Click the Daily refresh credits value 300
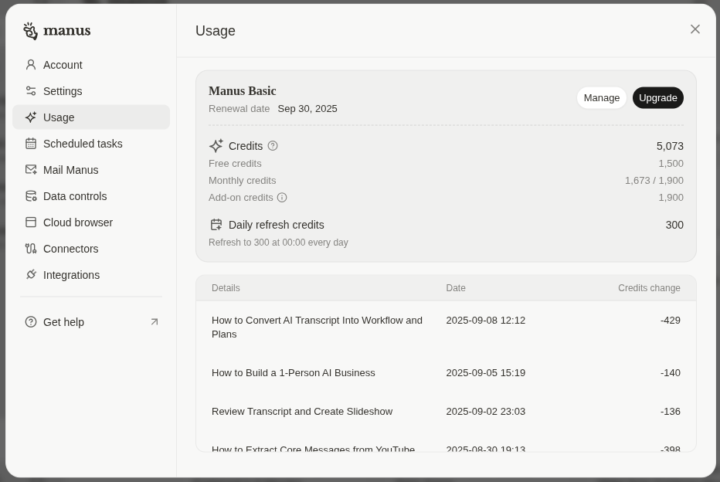This screenshot has width=720, height=482. 674,225
